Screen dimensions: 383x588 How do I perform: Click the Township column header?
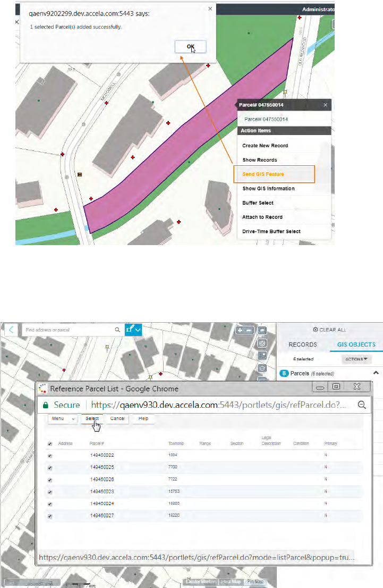176,443
